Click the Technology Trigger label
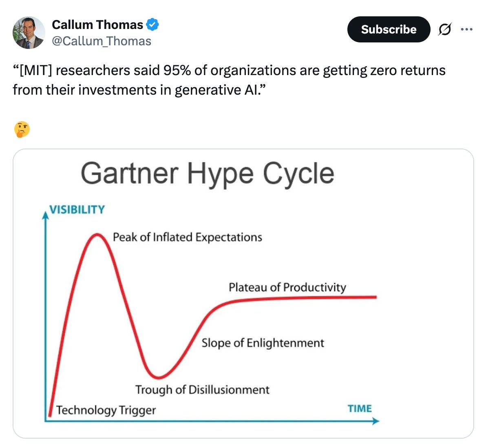Viewport: 486px width, 448px height. pyautogui.click(x=106, y=410)
